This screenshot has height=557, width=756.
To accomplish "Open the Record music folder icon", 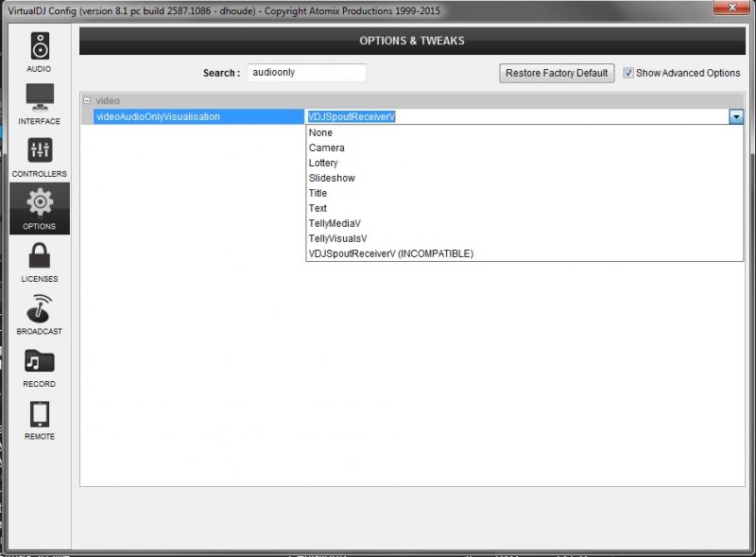I will 40,361.
